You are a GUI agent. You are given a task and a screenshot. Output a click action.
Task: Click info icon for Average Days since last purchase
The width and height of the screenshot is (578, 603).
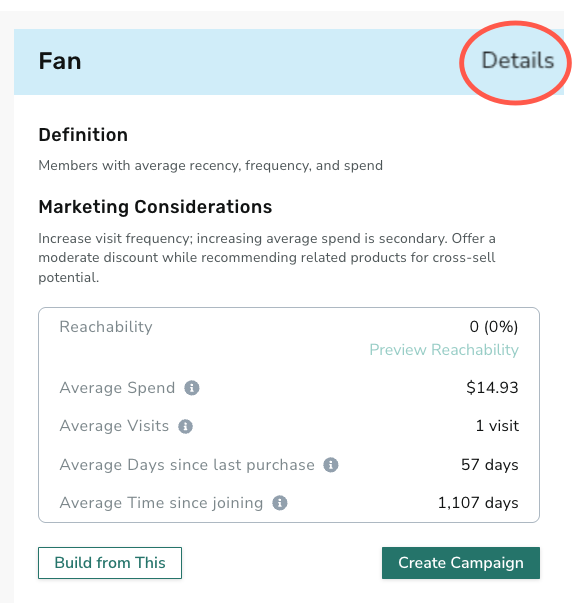tap(331, 465)
